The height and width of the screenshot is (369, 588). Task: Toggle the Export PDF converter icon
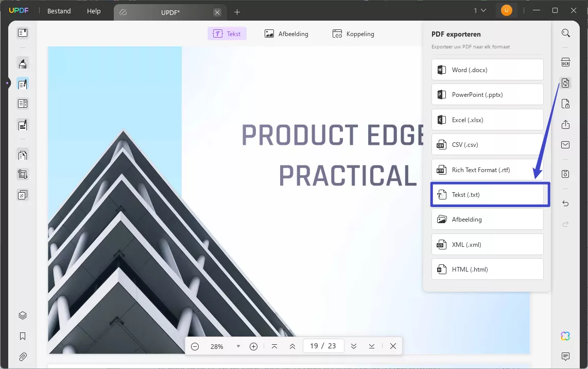(565, 82)
